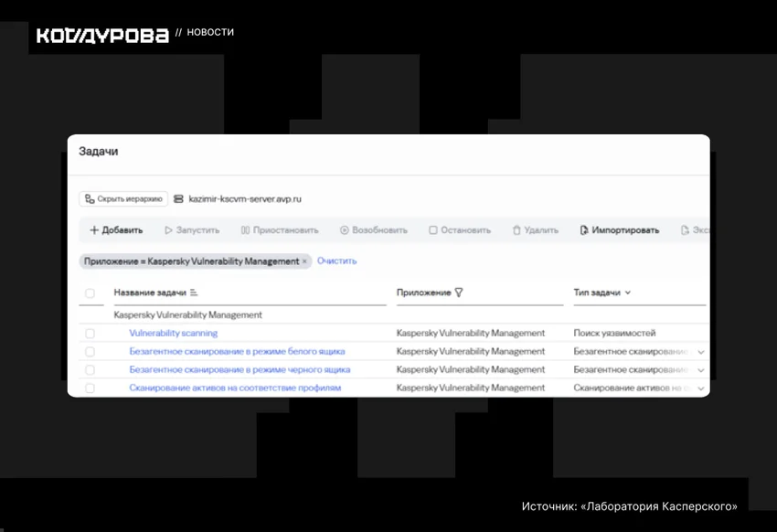777x532 pixels.
Task: Check the Vulnerability scanning task checkbox
Action: tap(90, 334)
